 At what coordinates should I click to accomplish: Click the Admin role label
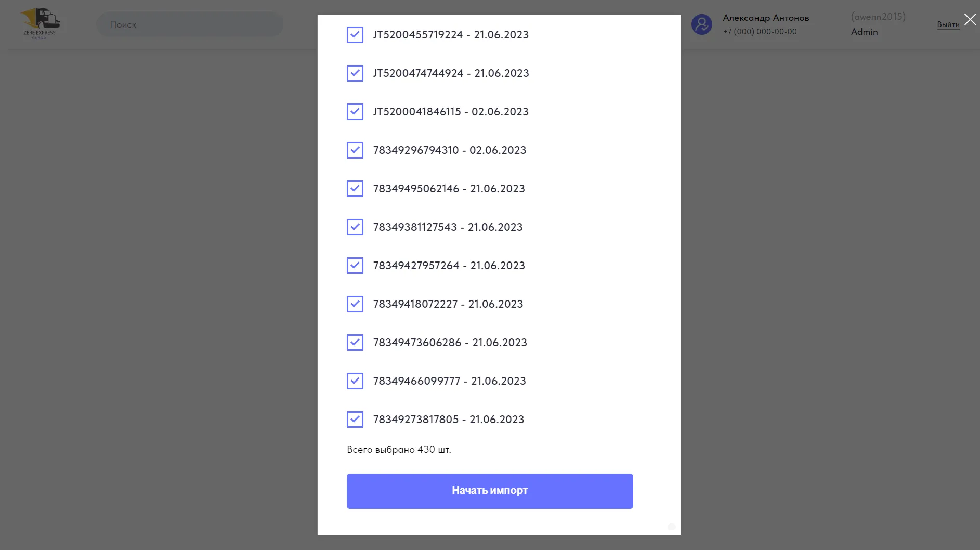click(864, 32)
